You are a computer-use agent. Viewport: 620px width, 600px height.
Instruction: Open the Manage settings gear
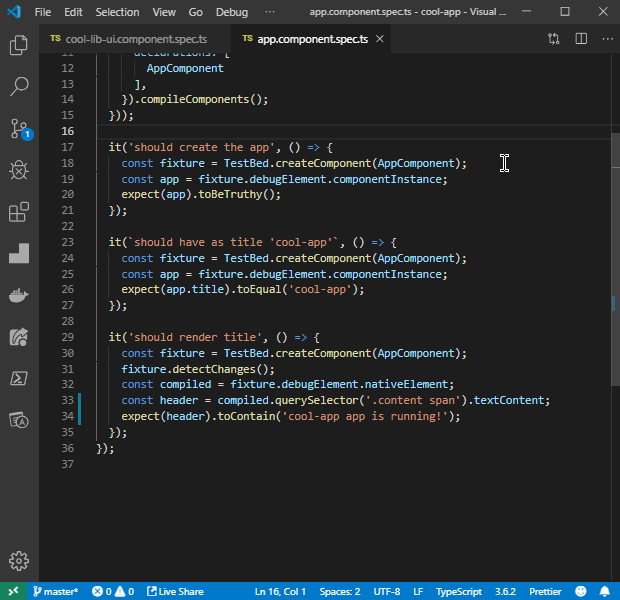point(19,560)
